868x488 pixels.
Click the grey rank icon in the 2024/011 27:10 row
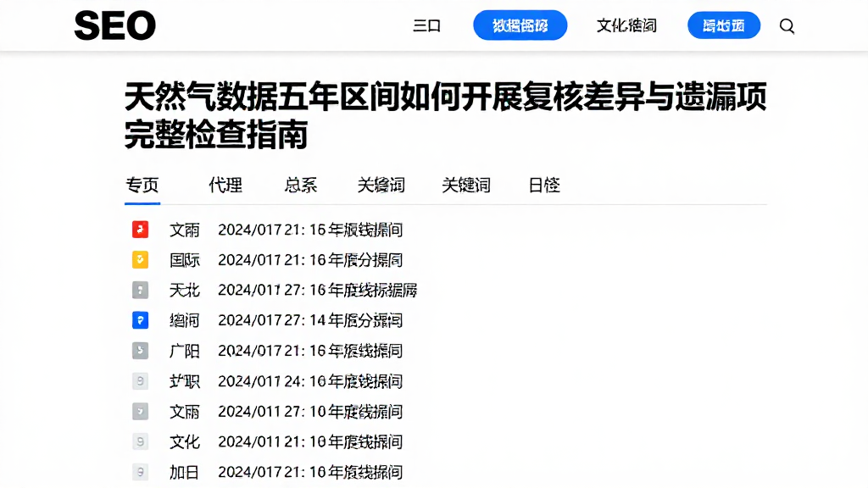tap(140, 412)
